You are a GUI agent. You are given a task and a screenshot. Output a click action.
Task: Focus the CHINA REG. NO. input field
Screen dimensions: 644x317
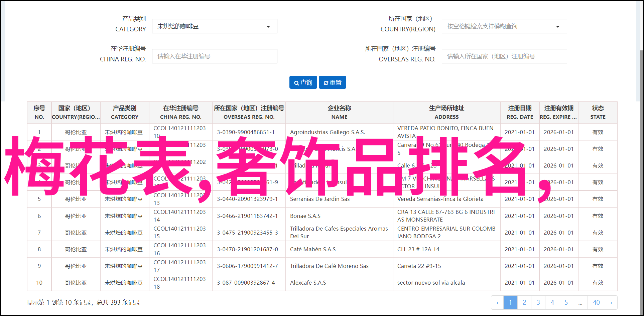point(215,56)
